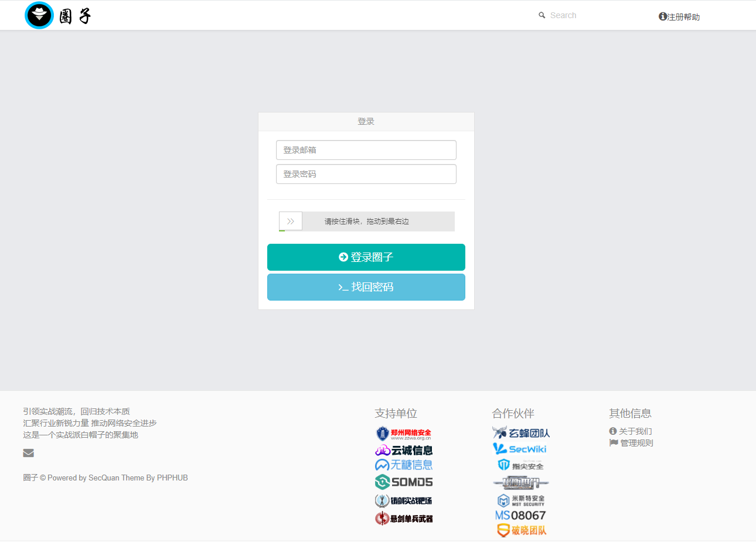Open the 破晓团队 logo

520,530
